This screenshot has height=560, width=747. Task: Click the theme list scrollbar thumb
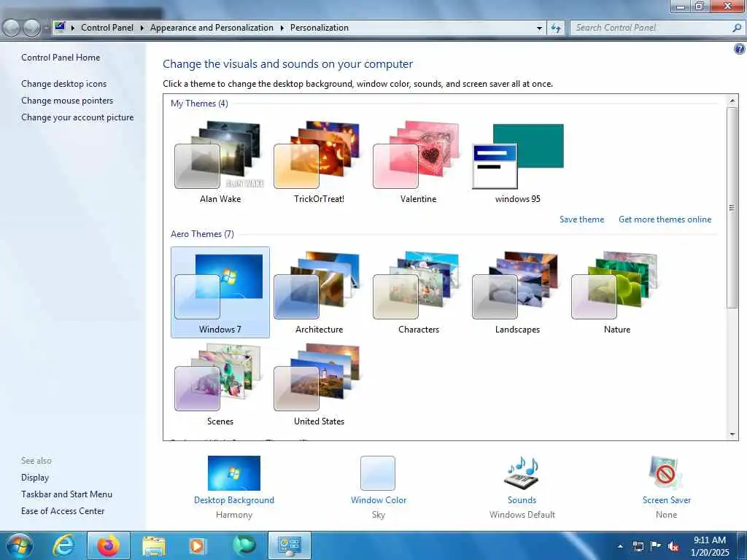(x=732, y=208)
